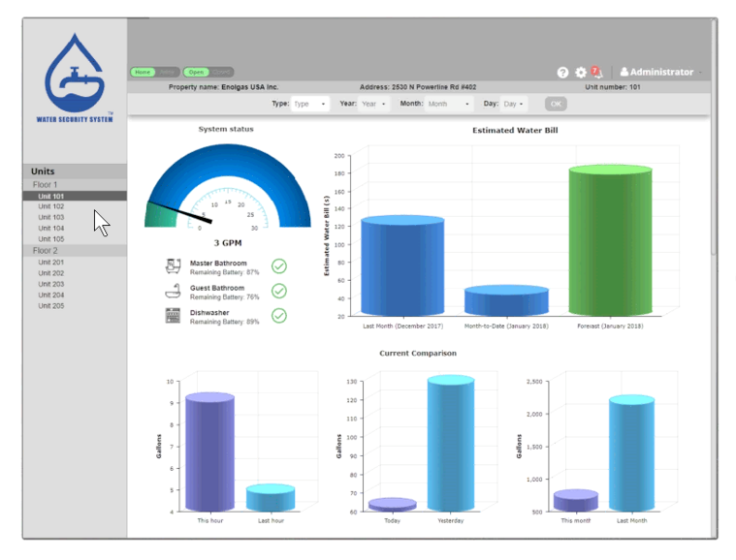The image size is (736, 560).
Task: Click the Forecast green bar in chart
Action: pyautogui.click(x=610, y=241)
